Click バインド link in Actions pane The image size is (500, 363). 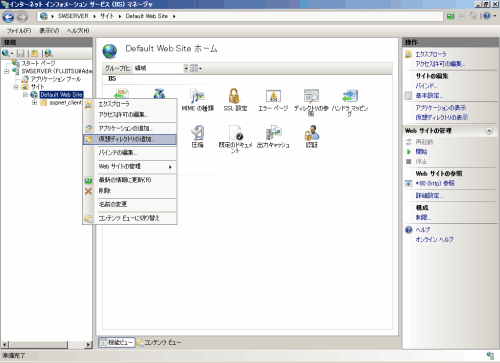pyautogui.click(x=426, y=86)
